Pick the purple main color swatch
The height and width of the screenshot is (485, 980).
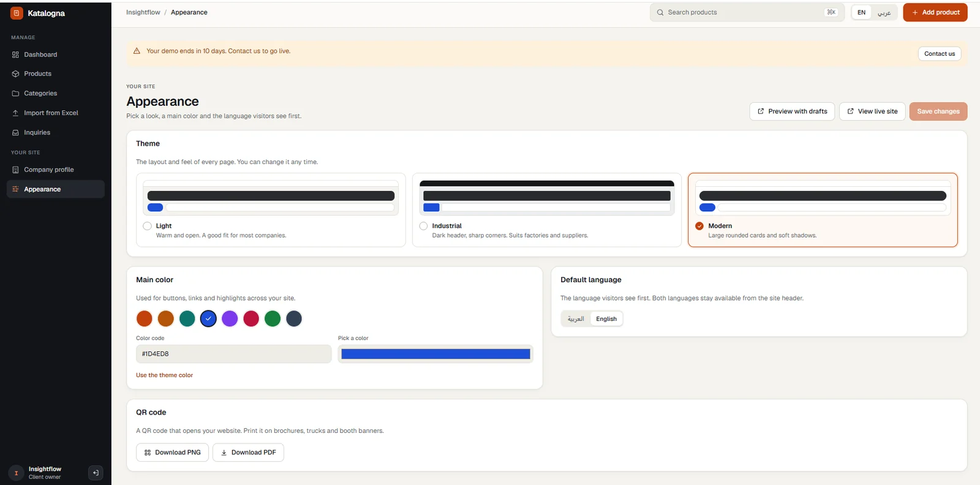click(x=230, y=318)
